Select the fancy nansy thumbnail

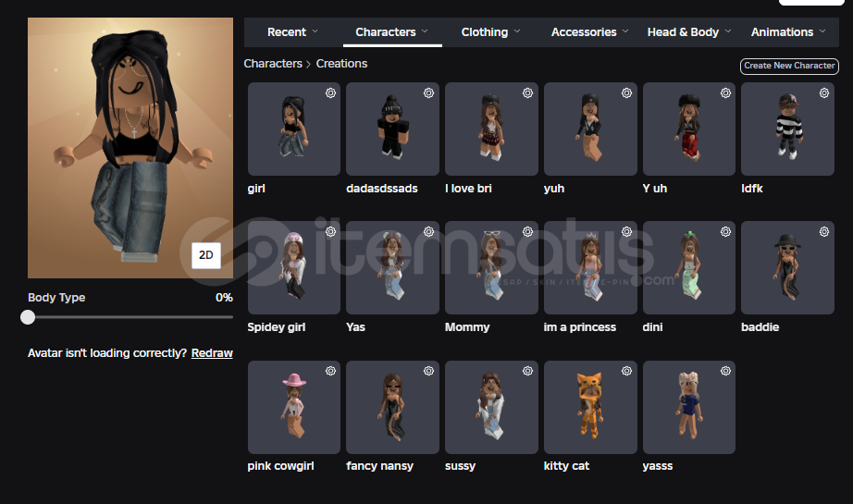[393, 407]
